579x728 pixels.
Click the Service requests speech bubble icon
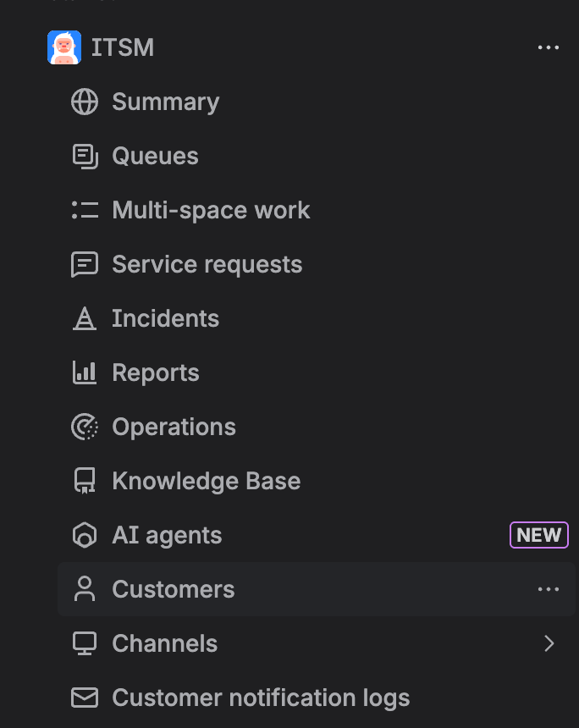coord(85,264)
